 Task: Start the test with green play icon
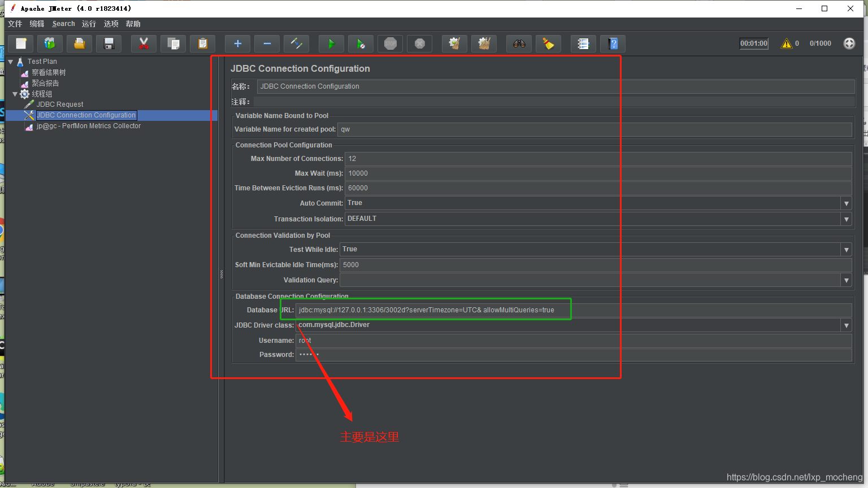332,43
